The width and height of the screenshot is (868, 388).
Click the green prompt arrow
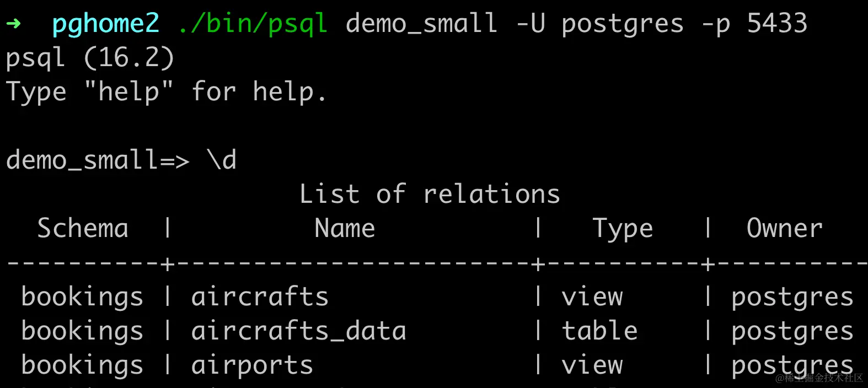point(13,24)
